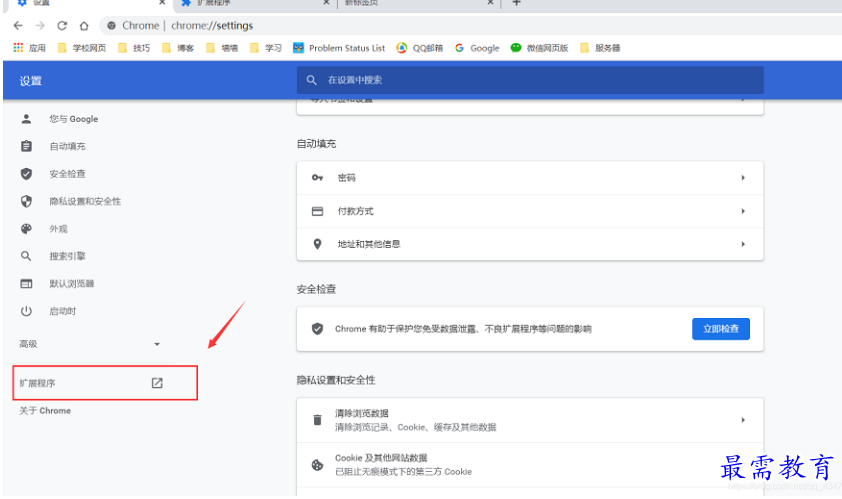
Task: Click the card icon beside 付款方式
Action: (317, 211)
